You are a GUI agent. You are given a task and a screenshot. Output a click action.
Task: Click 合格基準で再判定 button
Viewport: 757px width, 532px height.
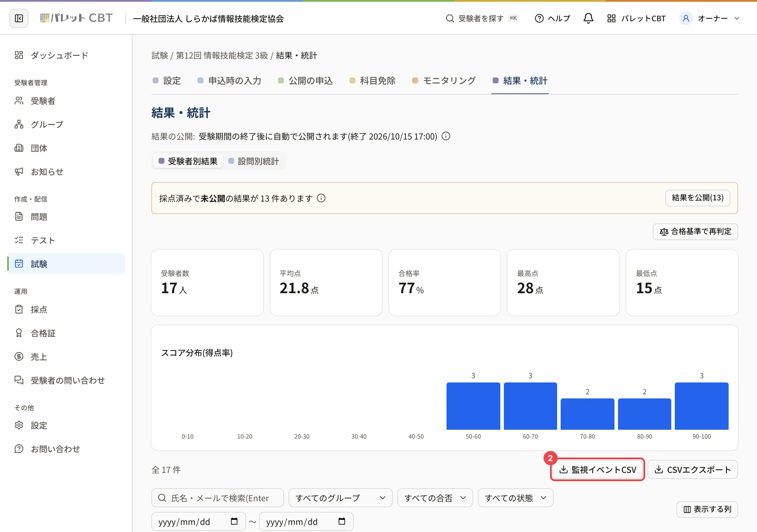click(695, 232)
